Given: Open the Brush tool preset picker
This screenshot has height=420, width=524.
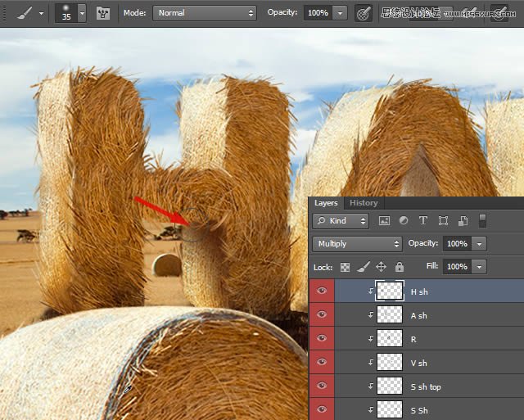Looking at the screenshot, I should [25, 13].
